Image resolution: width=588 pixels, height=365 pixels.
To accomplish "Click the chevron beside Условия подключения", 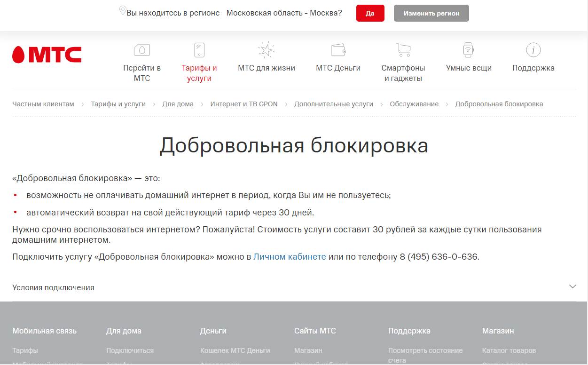I will coord(572,286).
